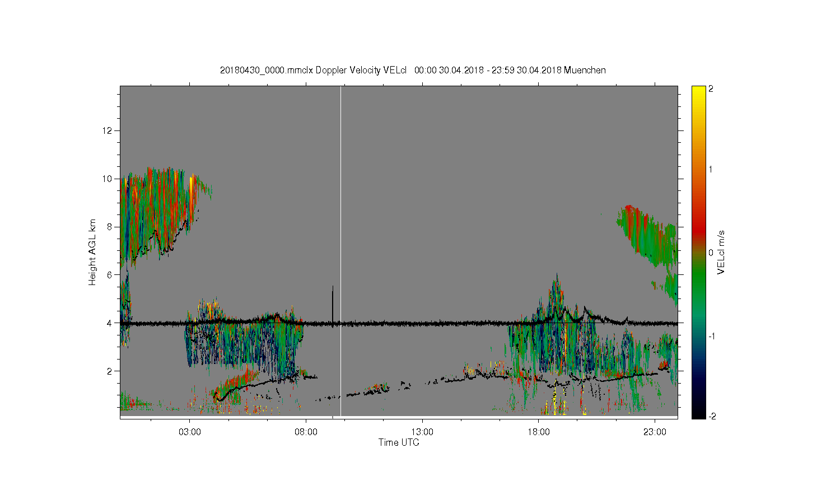840x504 pixels.
Task: Click the colorbar value -2 at the bottom
Action: (712, 416)
